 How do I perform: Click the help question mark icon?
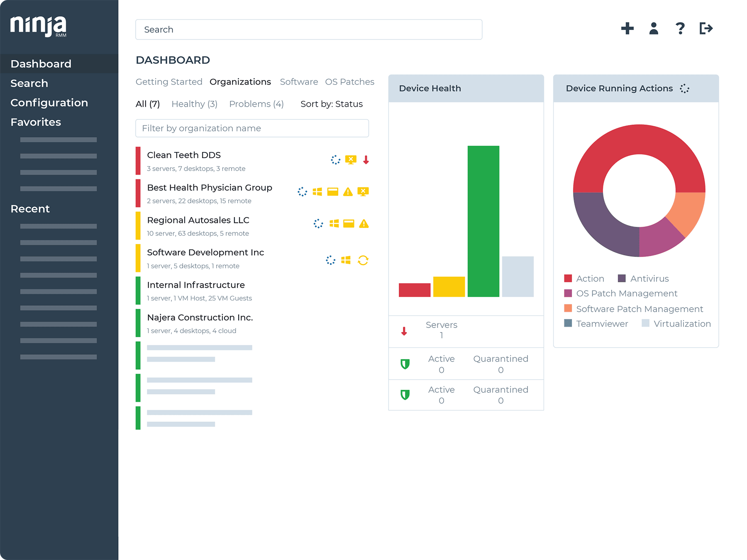(680, 29)
